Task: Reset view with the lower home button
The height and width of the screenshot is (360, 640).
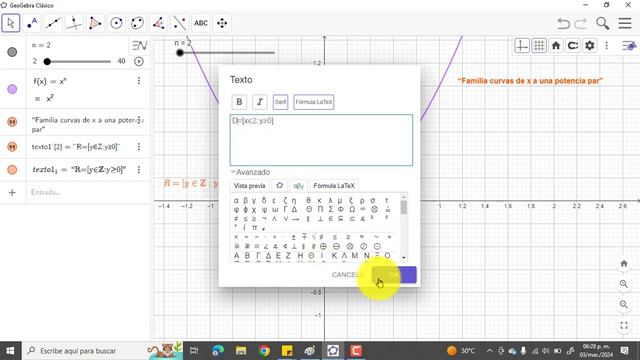Action: pyautogui.click(x=624, y=263)
